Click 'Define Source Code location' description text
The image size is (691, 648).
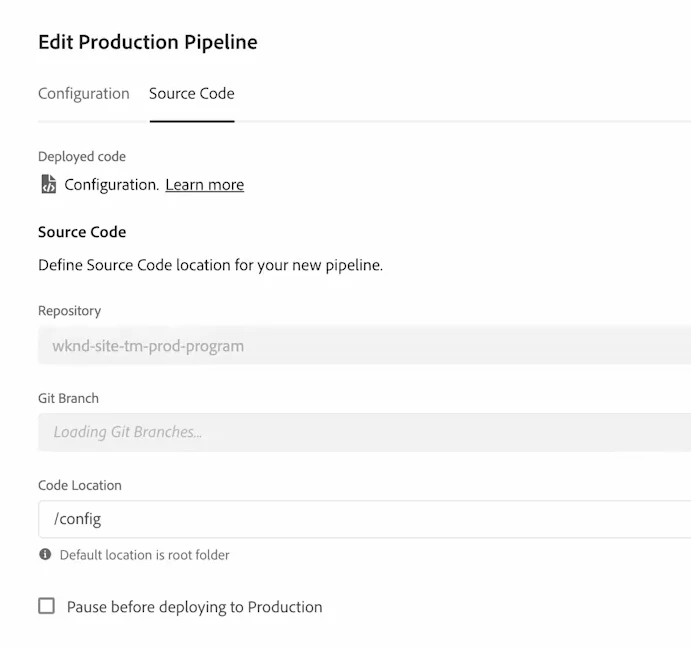coord(211,266)
